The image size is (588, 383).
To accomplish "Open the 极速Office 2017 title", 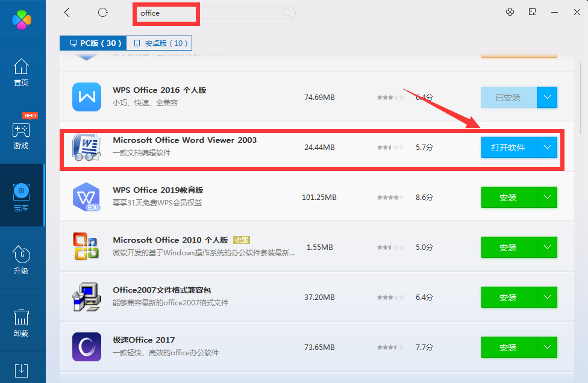I will [143, 340].
